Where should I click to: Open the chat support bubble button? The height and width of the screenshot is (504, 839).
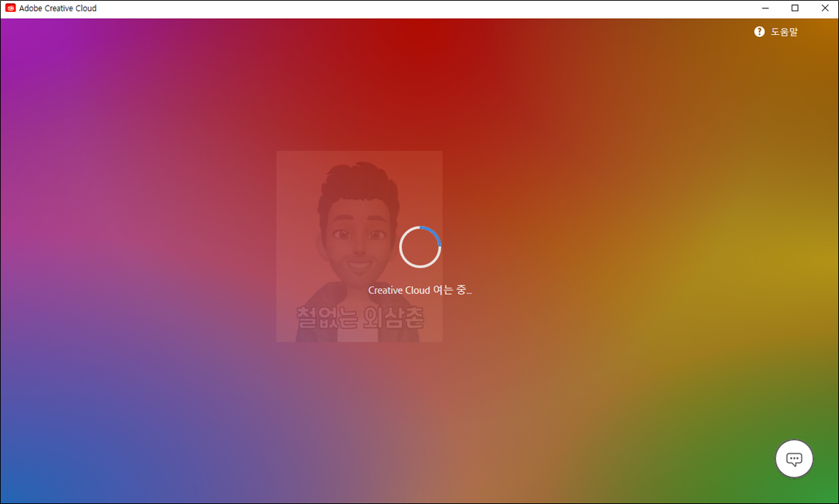click(x=794, y=459)
